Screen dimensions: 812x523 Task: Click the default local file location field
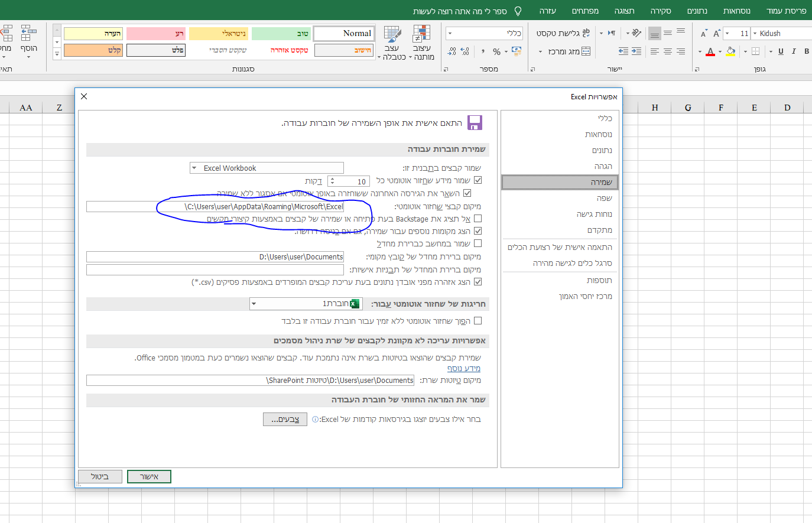click(x=215, y=256)
